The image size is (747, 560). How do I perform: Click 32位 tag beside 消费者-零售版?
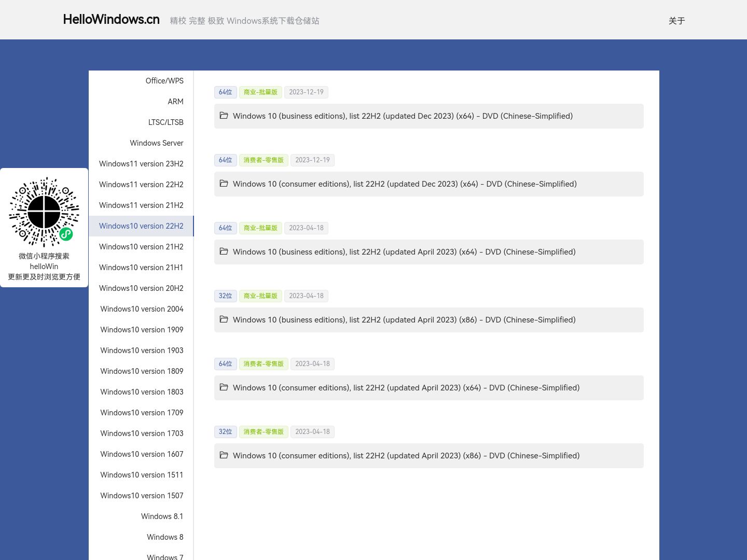tap(226, 432)
